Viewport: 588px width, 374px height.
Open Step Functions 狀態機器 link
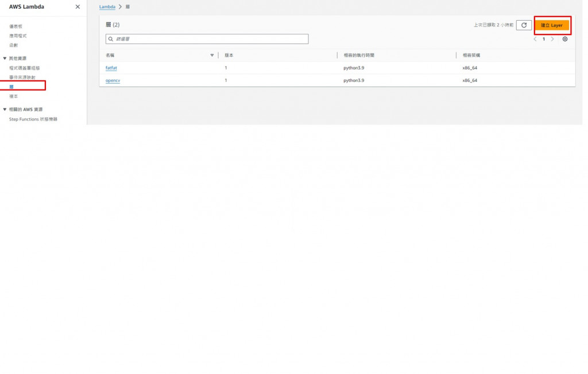coord(33,119)
